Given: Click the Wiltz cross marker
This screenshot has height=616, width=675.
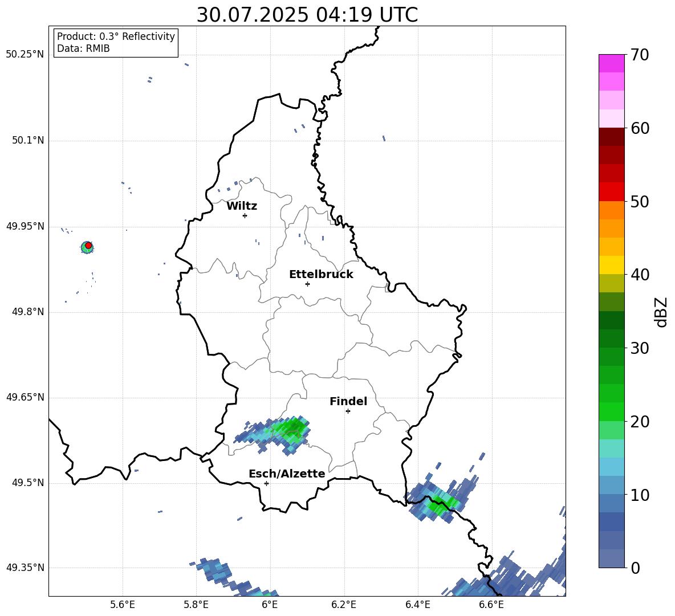Looking at the screenshot, I should coord(245,215).
